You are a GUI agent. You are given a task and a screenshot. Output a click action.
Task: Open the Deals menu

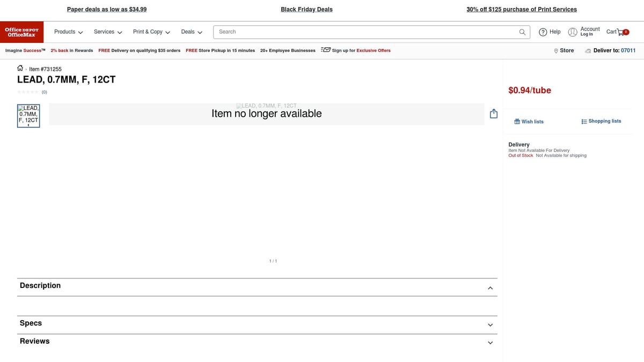(x=192, y=32)
